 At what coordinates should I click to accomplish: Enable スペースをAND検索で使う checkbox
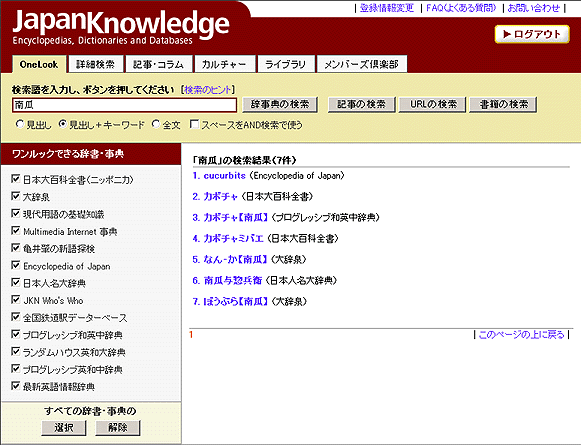194,124
